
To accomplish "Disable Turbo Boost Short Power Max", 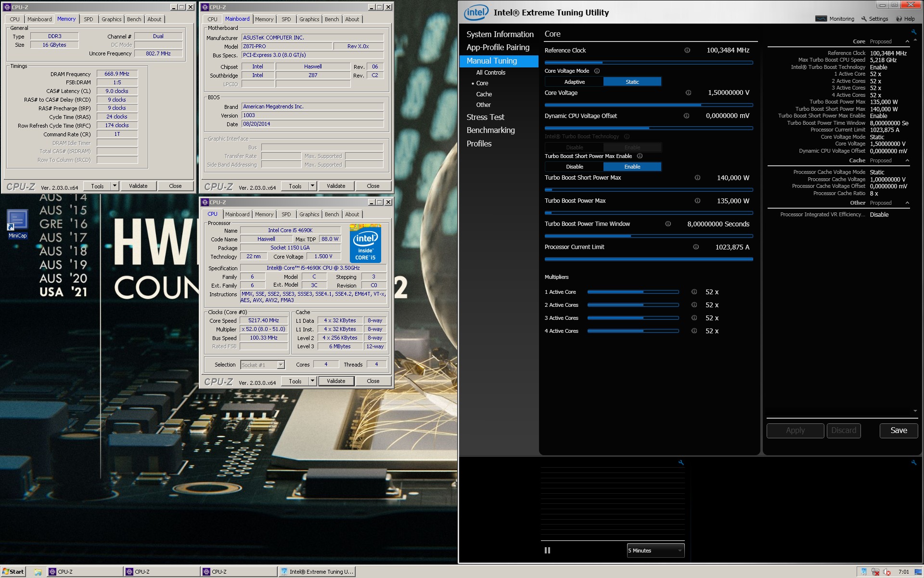I will 574,167.
